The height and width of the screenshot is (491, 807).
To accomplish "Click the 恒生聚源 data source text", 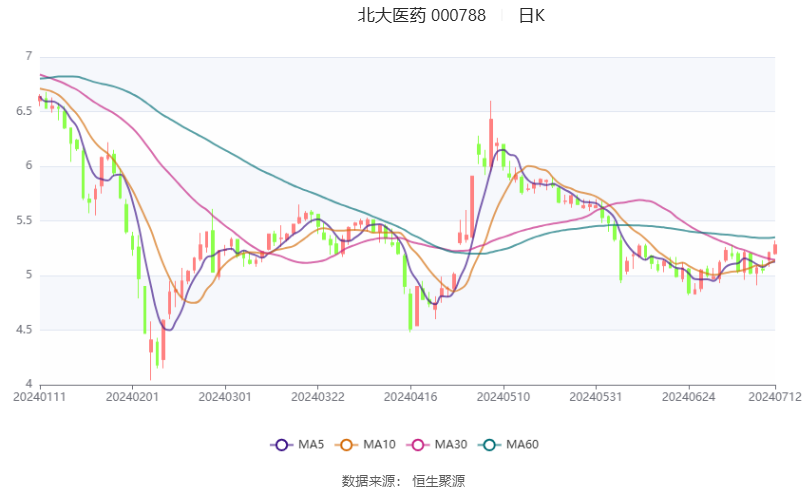I will (438, 481).
